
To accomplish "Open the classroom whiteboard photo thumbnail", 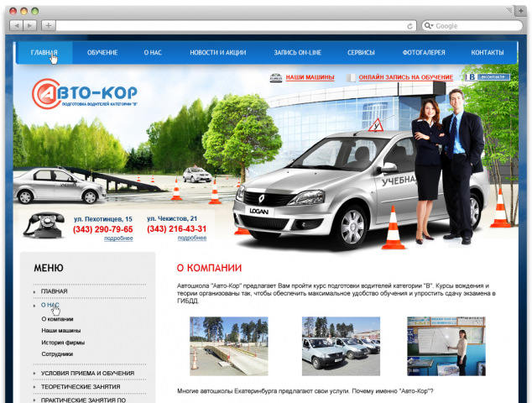I will [x=446, y=346].
